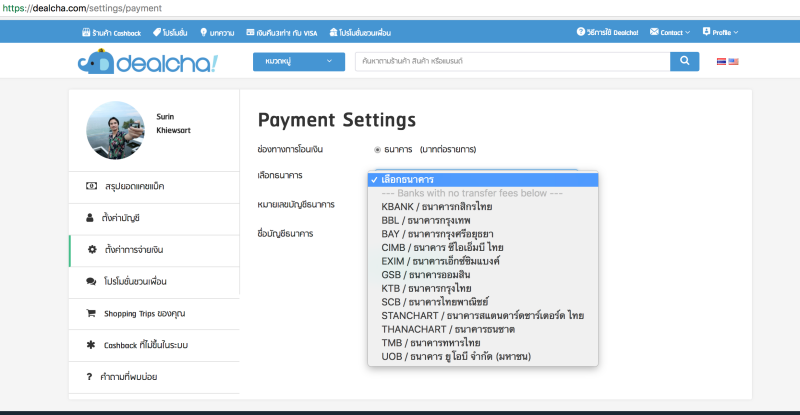Click the 'Banks with no transfer fees below' text
The width and height of the screenshot is (800, 415).
coord(472,193)
